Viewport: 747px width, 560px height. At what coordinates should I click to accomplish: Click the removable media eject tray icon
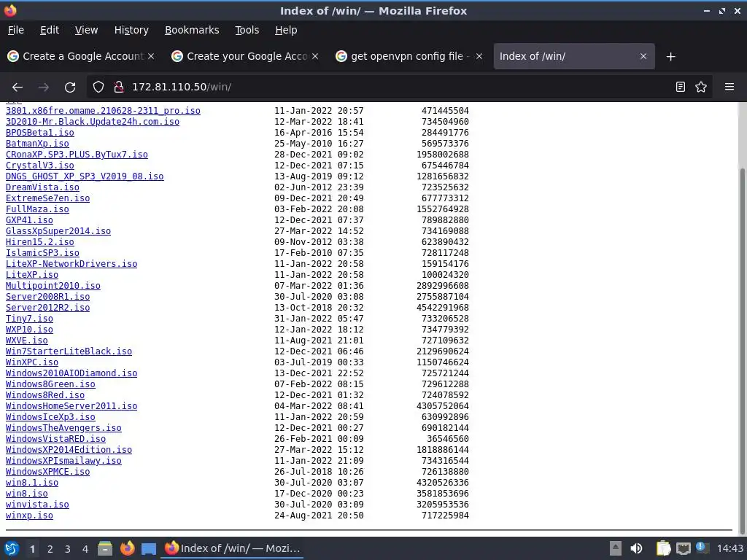[616, 548]
